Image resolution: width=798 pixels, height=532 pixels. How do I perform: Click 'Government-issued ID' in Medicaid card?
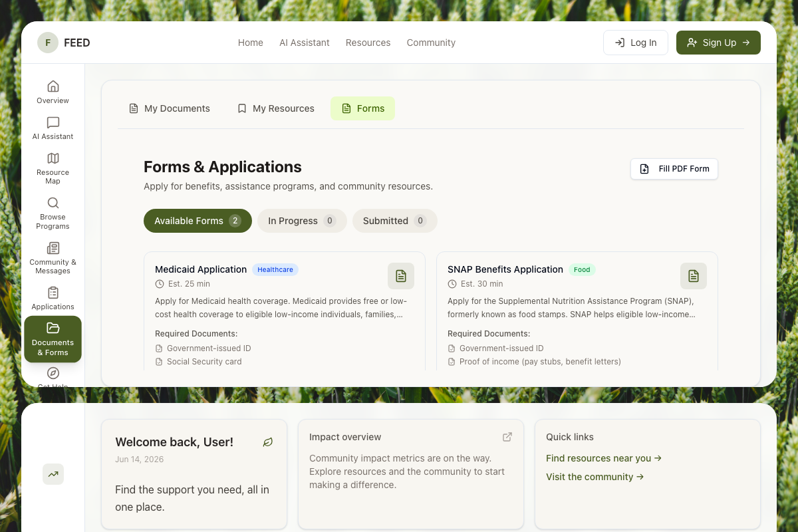(x=209, y=348)
